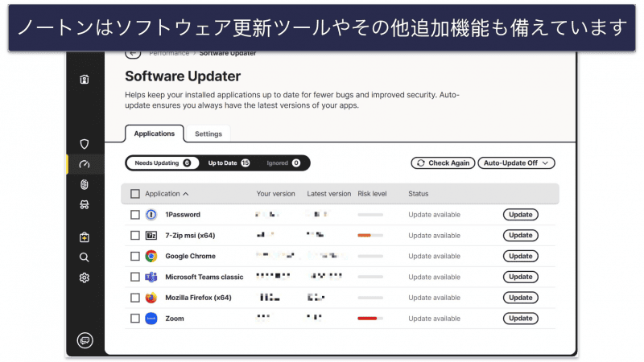Click the Performance breadcrumb link
This screenshot has height=362, width=644.
[x=169, y=53]
